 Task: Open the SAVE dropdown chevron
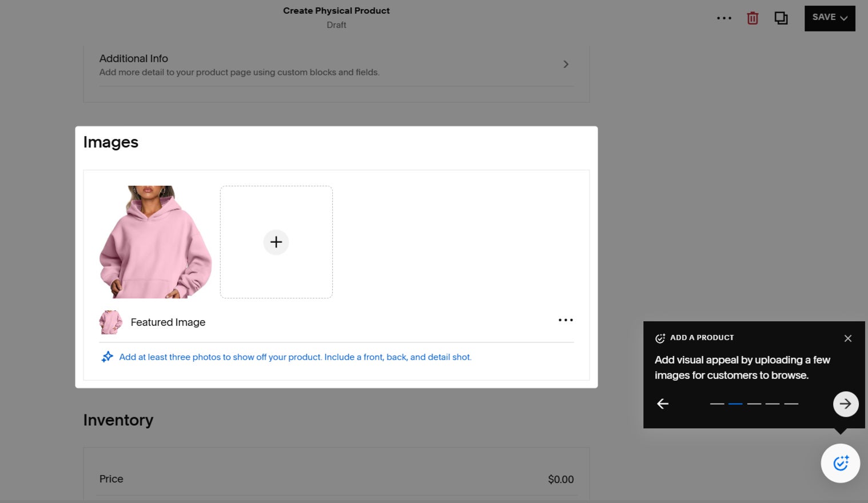point(845,18)
